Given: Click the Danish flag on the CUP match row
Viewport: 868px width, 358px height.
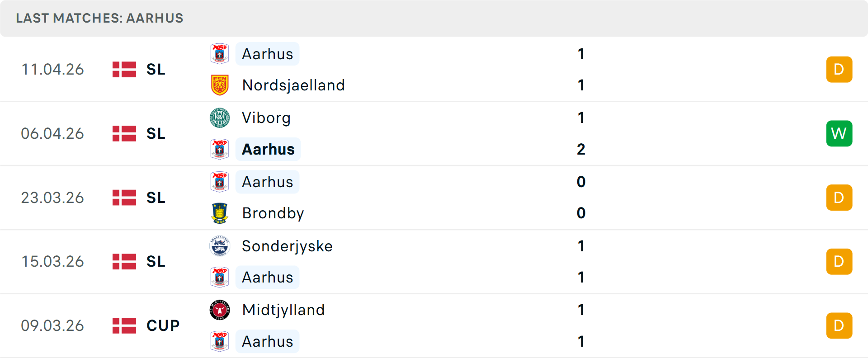Looking at the screenshot, I should click(x=124, y=325).
